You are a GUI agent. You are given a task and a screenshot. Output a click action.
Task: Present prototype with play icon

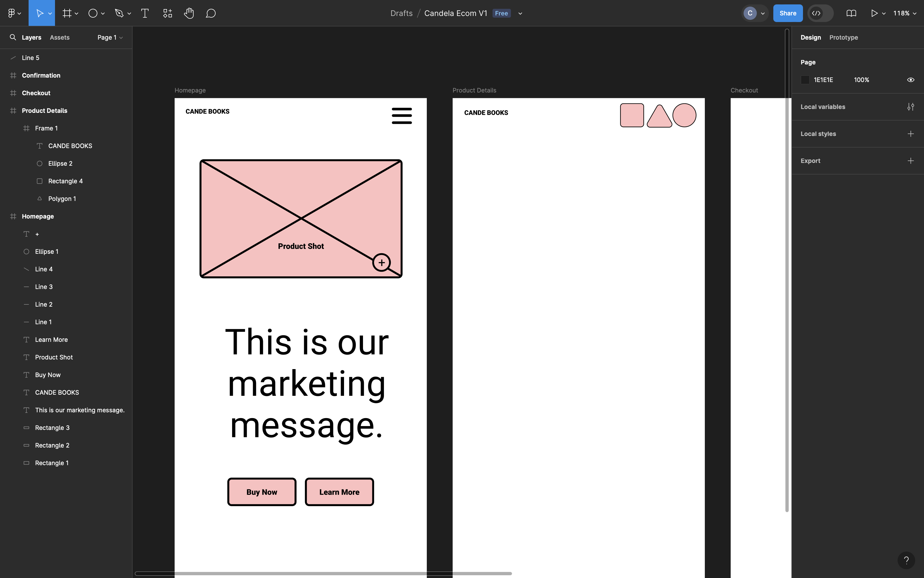coord(874,13)
